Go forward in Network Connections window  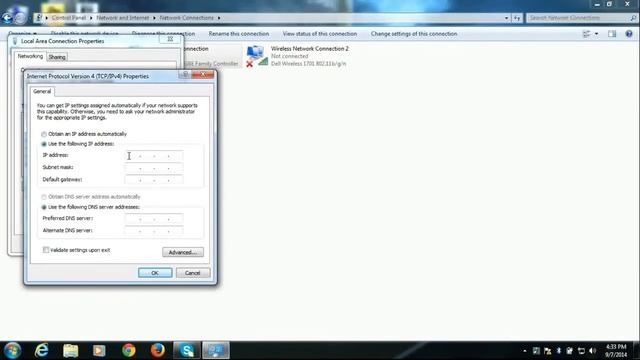pos(20,18)
